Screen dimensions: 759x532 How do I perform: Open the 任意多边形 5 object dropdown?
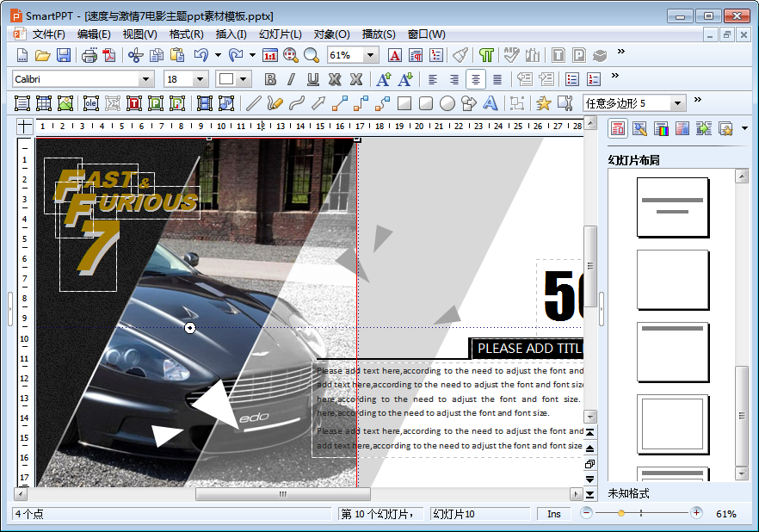[x=677, y=103]
